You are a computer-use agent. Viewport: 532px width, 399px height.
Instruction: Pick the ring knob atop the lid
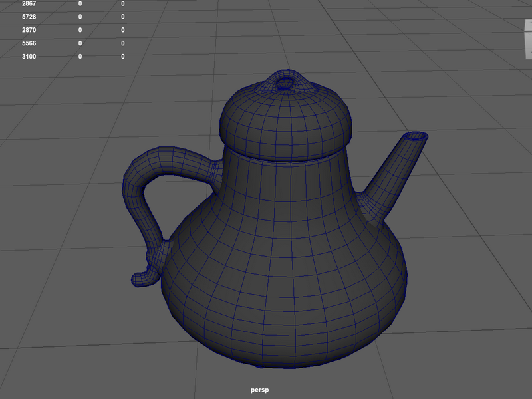(x=286, y=82)
